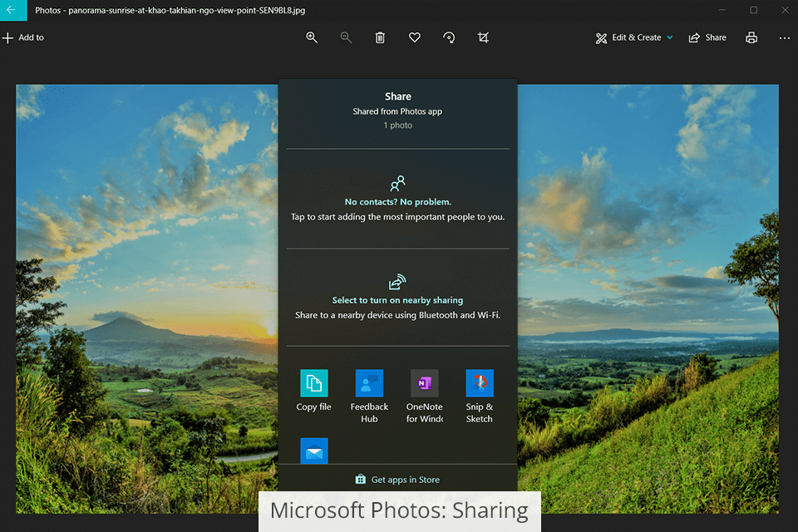Open the crop tool icon
This screenshot has height=532, width=798.
point(483,37)
